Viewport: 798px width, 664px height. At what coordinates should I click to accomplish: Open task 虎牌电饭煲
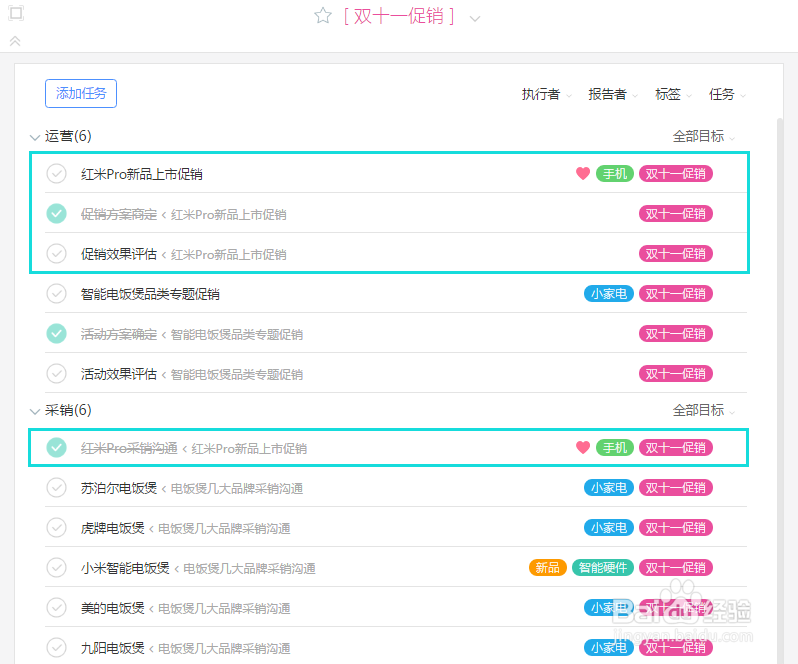pos(112,528)
